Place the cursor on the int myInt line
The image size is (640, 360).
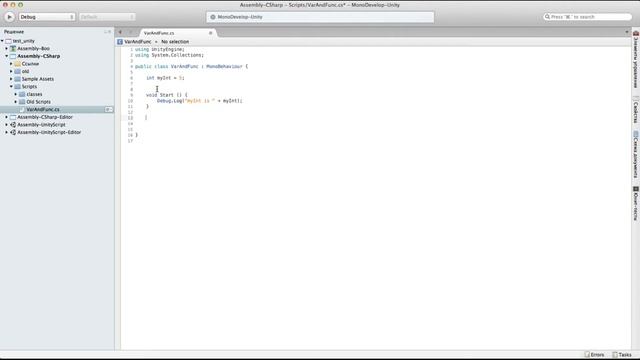(x=165, y=78)
